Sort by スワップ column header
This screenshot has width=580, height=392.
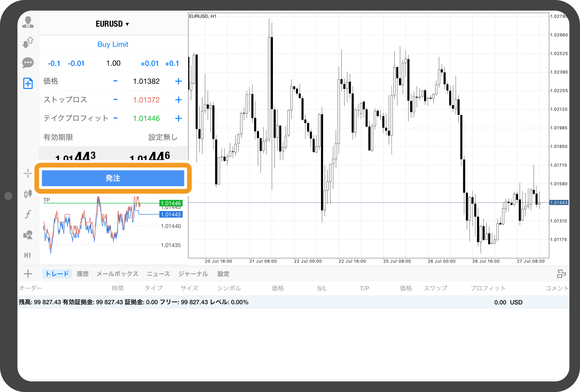[435, 288]
